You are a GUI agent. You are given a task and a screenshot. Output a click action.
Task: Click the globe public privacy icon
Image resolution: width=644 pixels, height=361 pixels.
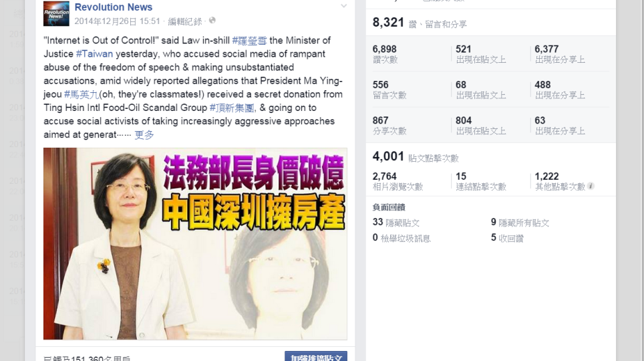click(x=212, y=20)
